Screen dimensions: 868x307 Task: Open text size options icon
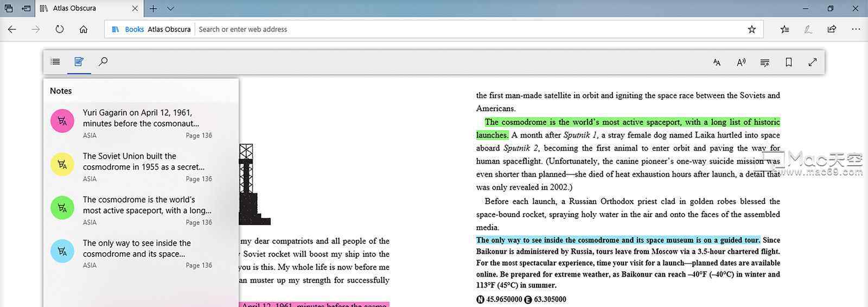[x=717, y=62]
